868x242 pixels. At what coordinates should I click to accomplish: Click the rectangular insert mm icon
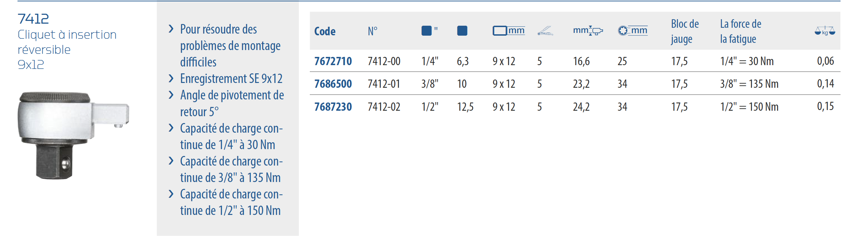click(508, 31)
